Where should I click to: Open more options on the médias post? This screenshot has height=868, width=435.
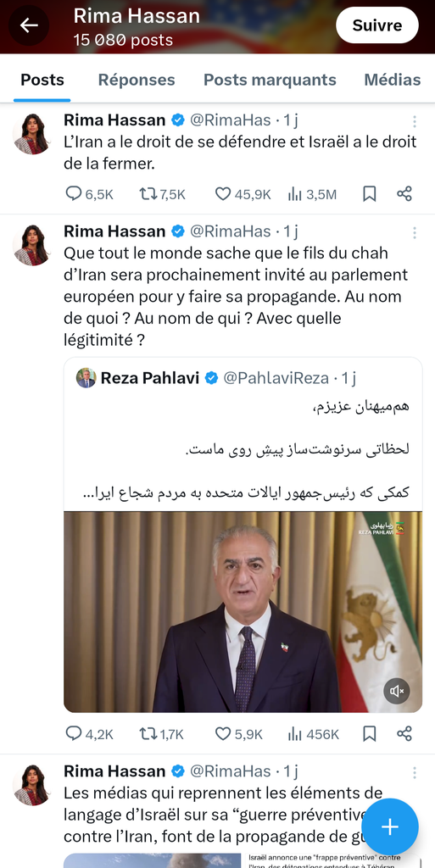[x=414, y=773]
